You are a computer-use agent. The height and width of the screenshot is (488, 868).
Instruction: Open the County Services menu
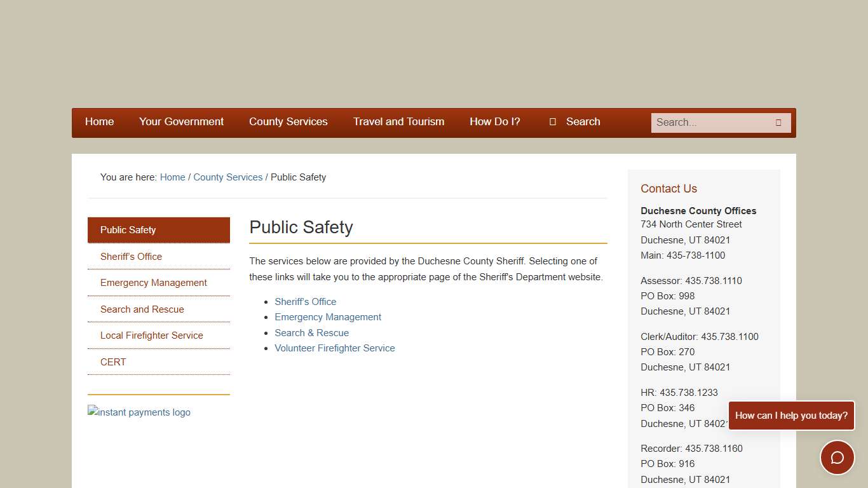pyautogui.click(x=288, y=122)
